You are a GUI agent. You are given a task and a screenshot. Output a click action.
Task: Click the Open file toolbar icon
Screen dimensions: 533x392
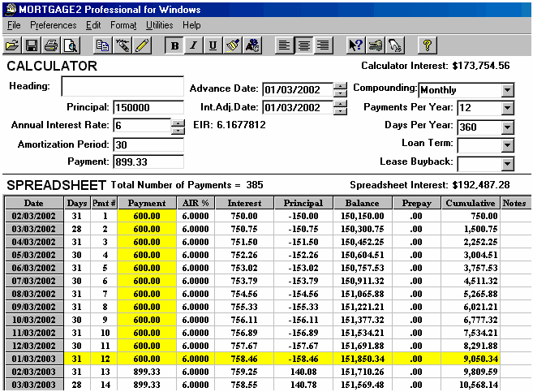click(x=12, y=45)
